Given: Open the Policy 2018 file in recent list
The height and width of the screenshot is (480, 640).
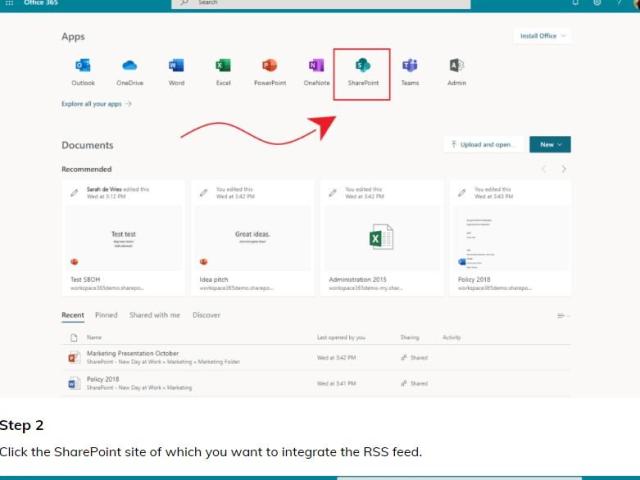Looking at the screenshot, I should 103,379.
